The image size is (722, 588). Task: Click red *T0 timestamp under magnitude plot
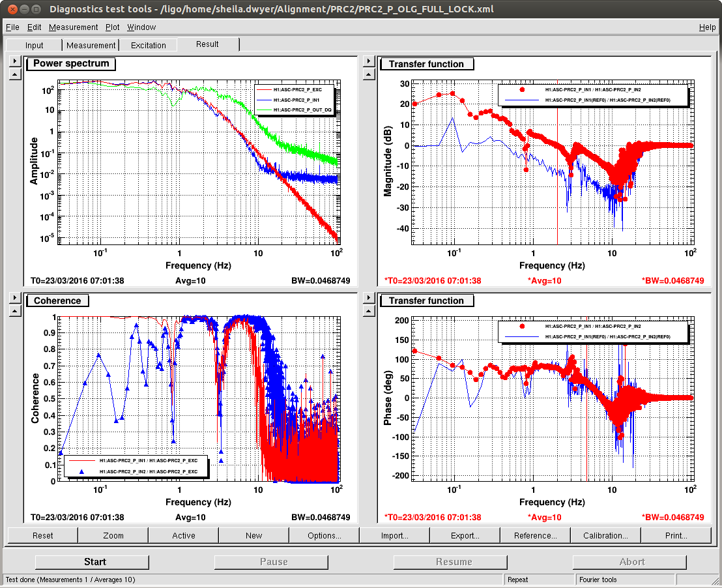click(x=433, y=280)
